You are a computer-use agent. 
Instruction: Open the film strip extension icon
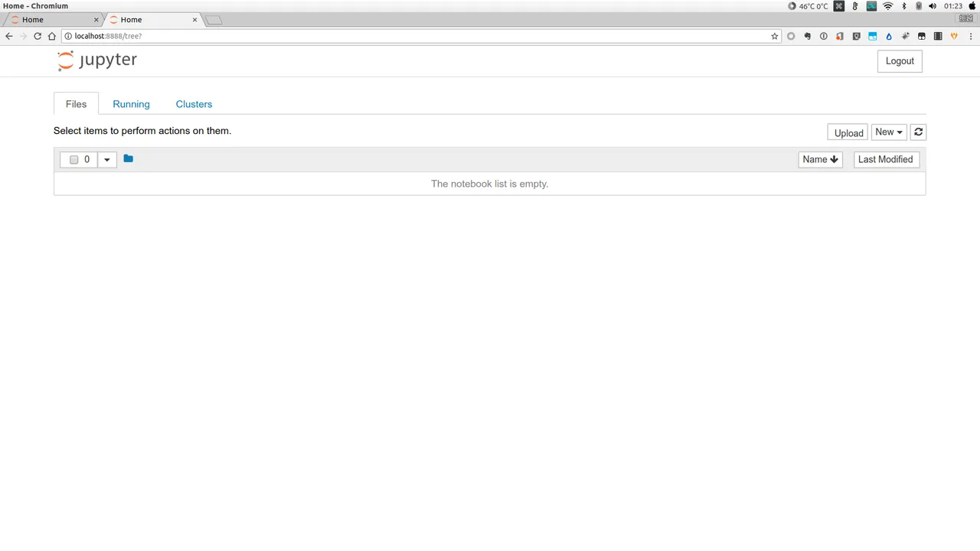pos(938,36)
